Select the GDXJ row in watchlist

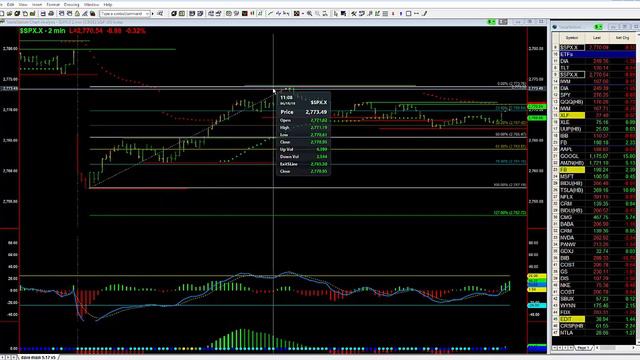[x=595, y=251]
